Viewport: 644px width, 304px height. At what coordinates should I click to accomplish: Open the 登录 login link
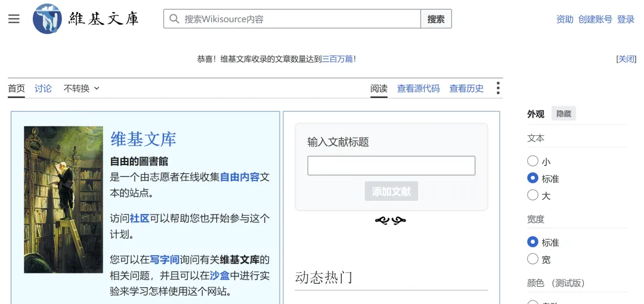tap(626, 19)
